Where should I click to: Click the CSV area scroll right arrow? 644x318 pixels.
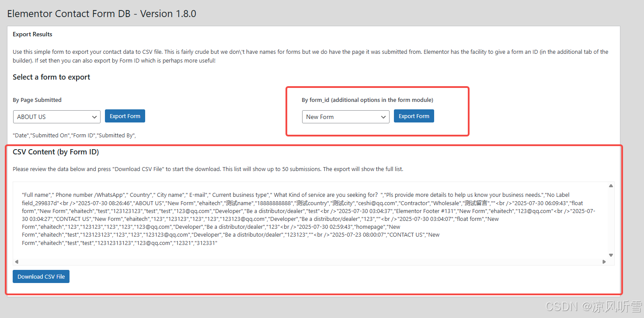(x=604, y=262)
